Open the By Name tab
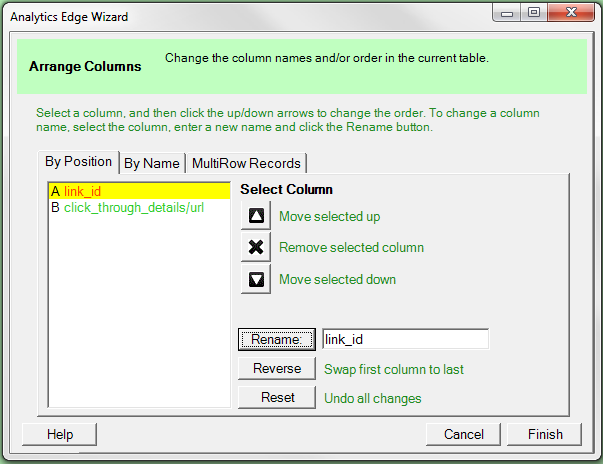 (x=152, y=163)
